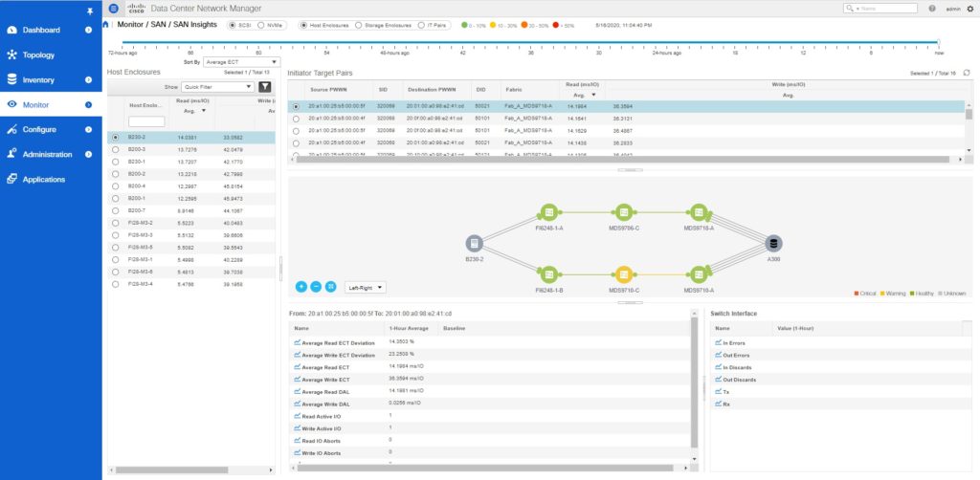Click the Baseline column header
Image resolution: width=980 pixels, height=480 pixels.
pos(455,328)
